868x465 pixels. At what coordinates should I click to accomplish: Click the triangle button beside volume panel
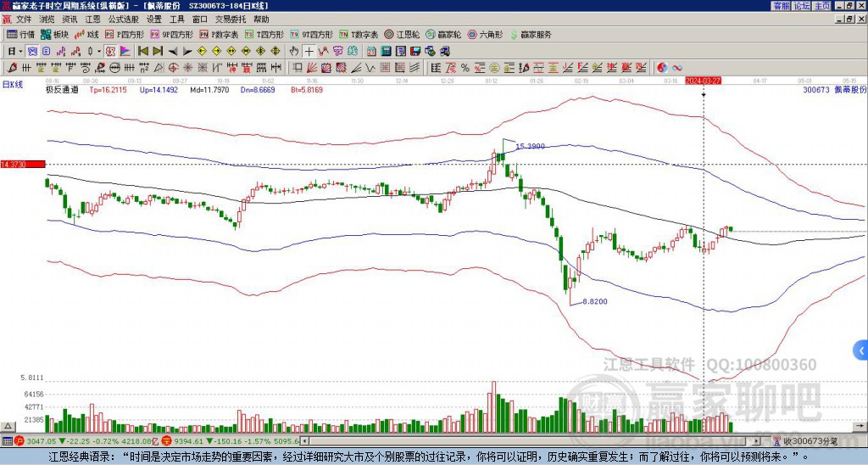(8, 426)
